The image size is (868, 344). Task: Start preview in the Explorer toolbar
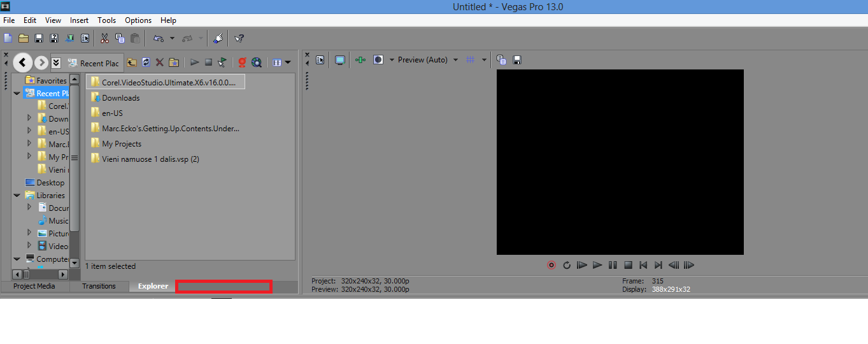tap(195, 62)
